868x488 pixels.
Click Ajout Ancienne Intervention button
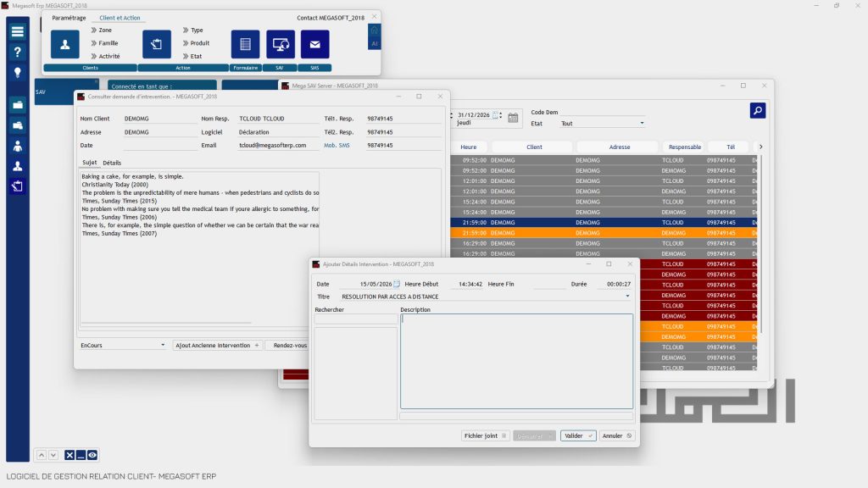tap(217, 346)
